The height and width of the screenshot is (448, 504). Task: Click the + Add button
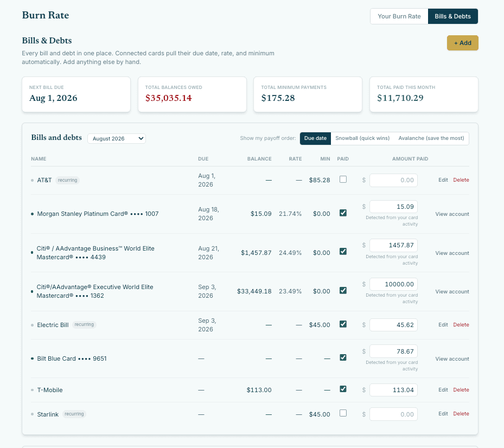463,43
